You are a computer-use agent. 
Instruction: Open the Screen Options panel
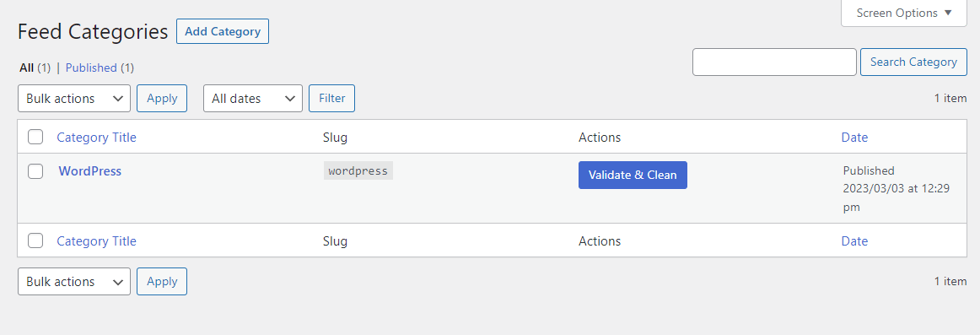click(x=904, y=13)
